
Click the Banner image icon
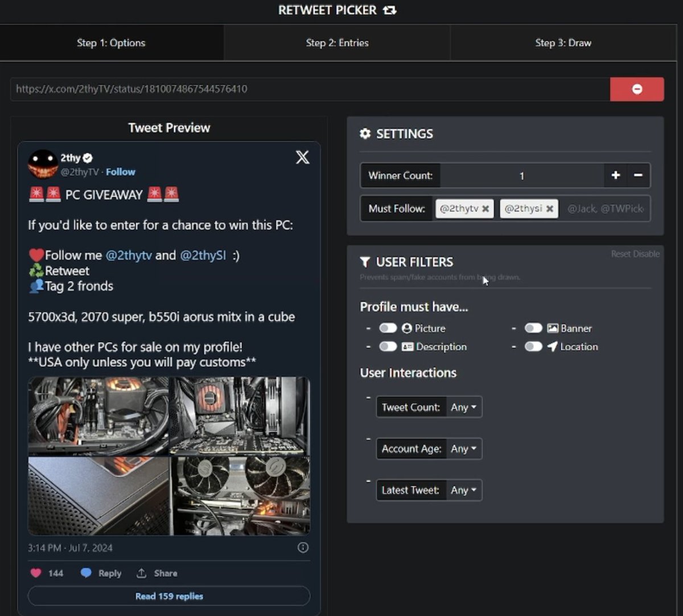click(553, 328)
